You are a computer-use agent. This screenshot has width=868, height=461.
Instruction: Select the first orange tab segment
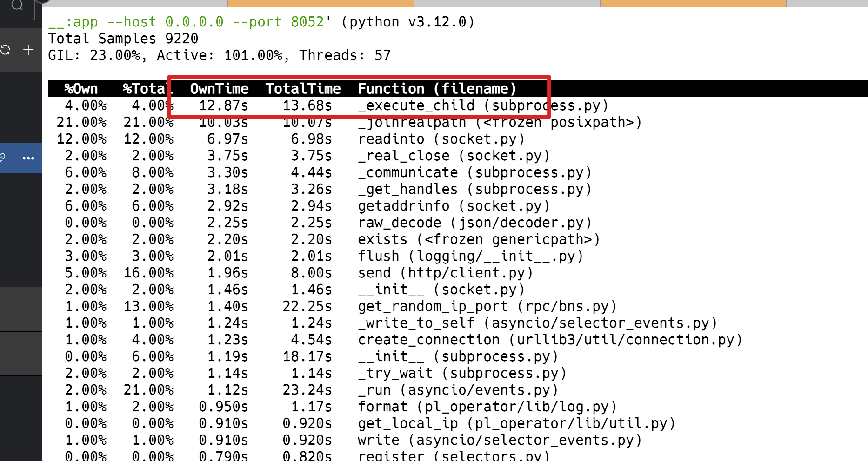[320, 3]
